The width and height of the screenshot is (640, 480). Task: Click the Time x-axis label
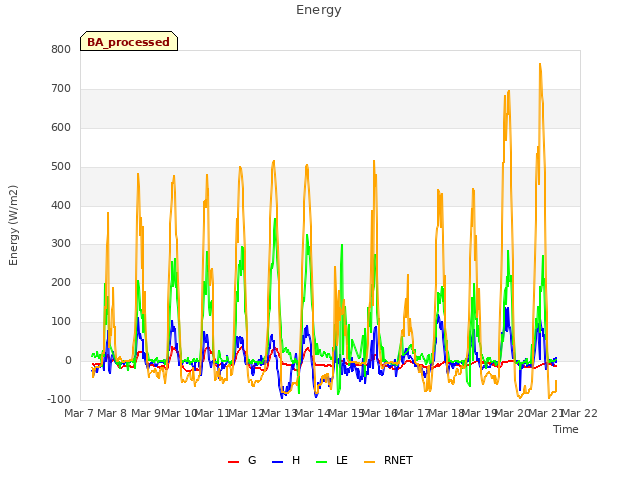pyautogui.click(x=566, y=429)
